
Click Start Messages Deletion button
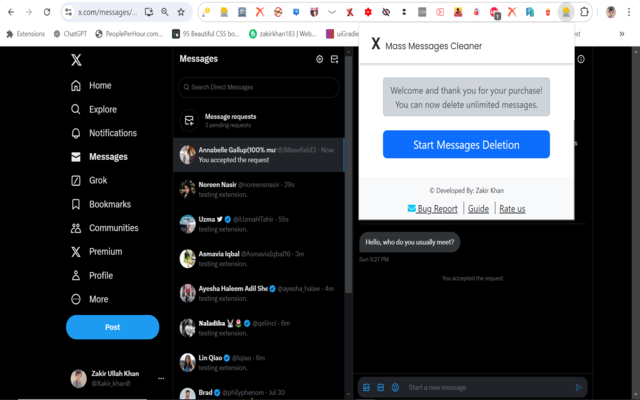pyautogui.click(x=466, y=144)
